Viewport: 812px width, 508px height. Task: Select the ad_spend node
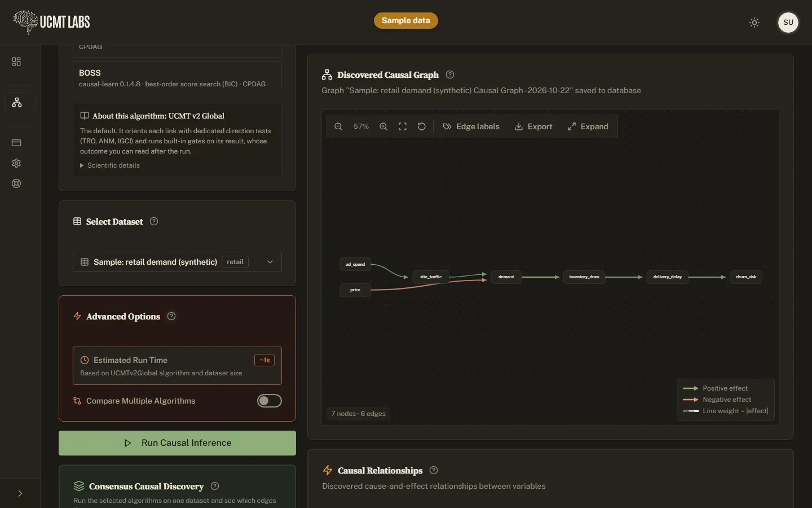coord(355,264)
